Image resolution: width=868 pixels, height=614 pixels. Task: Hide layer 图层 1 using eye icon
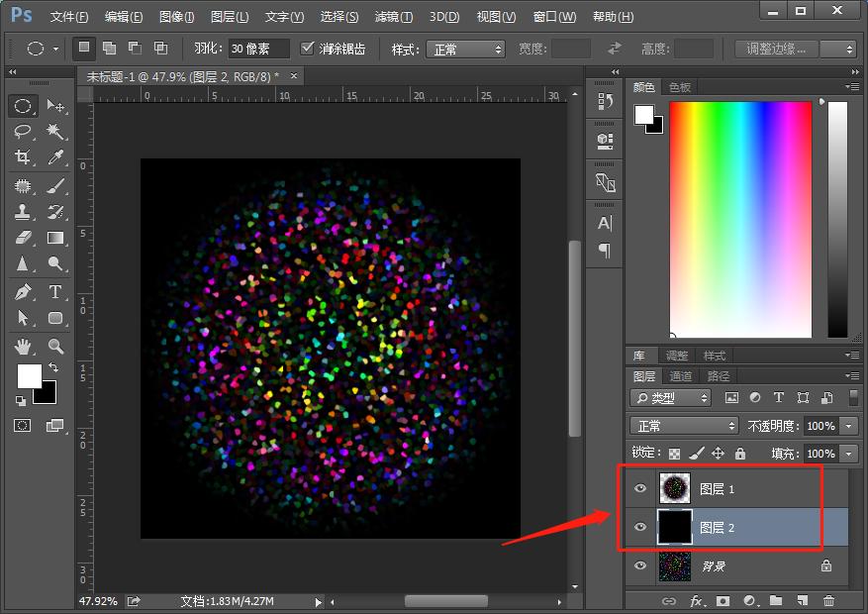[x=640, y=488]
